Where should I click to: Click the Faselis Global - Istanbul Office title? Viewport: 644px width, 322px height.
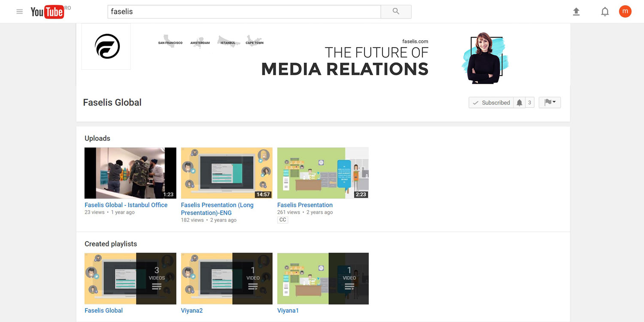[126, 205]
